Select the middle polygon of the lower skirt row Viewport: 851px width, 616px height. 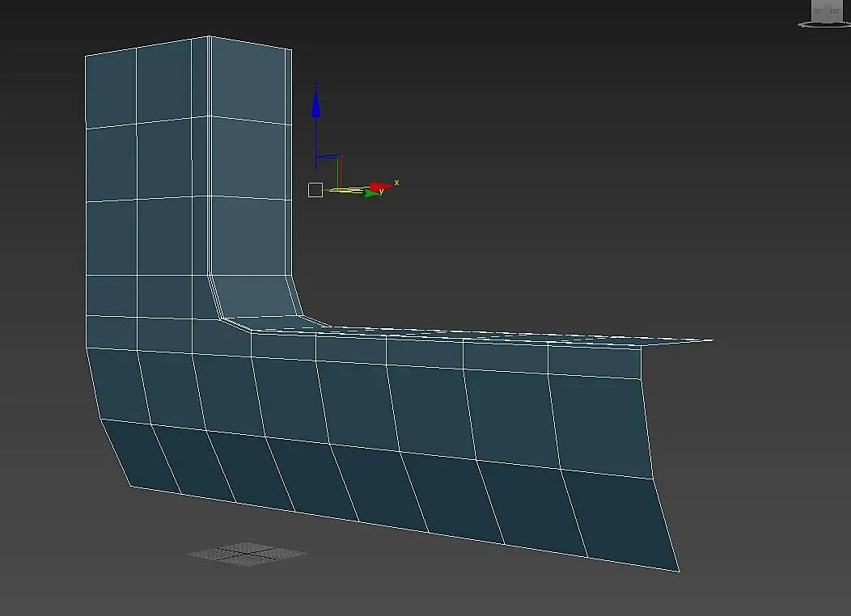tap(379, 487)
